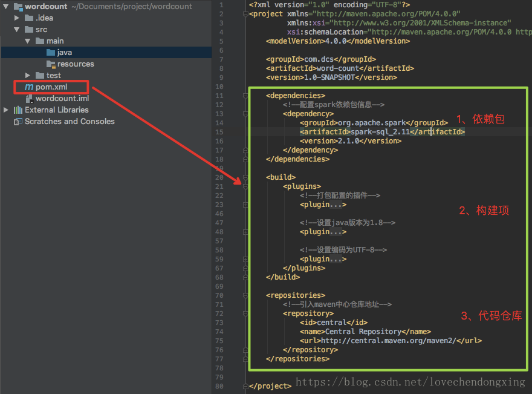Click the spark dependency comment on line 12
532x394 pixels.
(x=334, y=105)
